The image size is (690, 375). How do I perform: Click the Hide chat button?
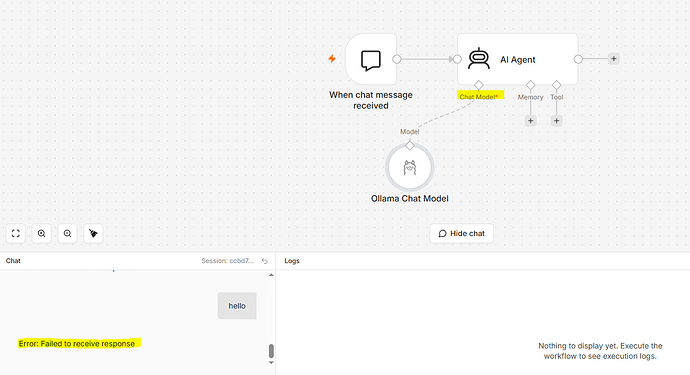click(462, 233)
